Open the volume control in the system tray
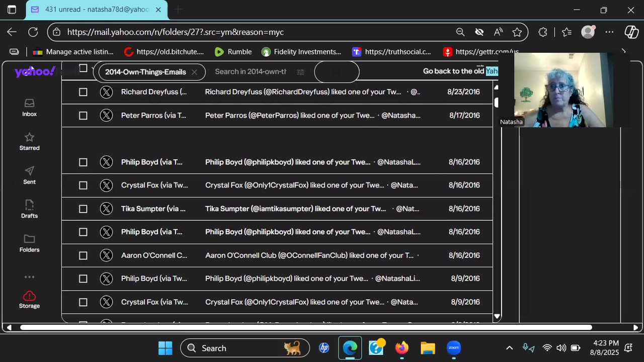The image size is (644, 362). [x=561, y=348]
